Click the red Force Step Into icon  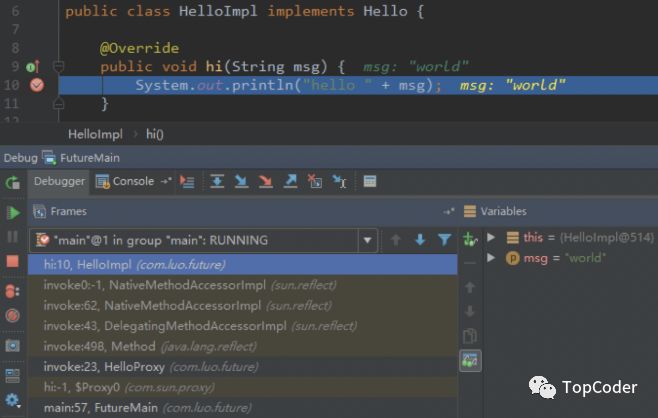pos(266,181)
